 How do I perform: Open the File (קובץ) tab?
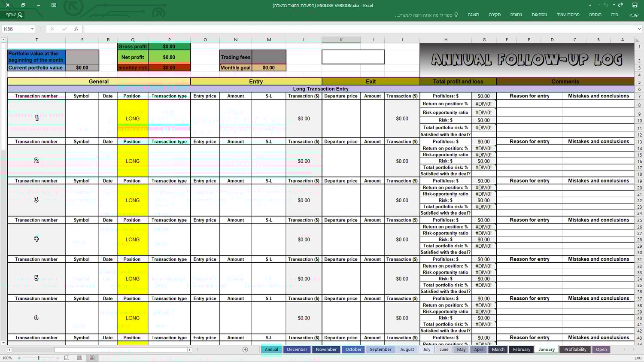634,15
